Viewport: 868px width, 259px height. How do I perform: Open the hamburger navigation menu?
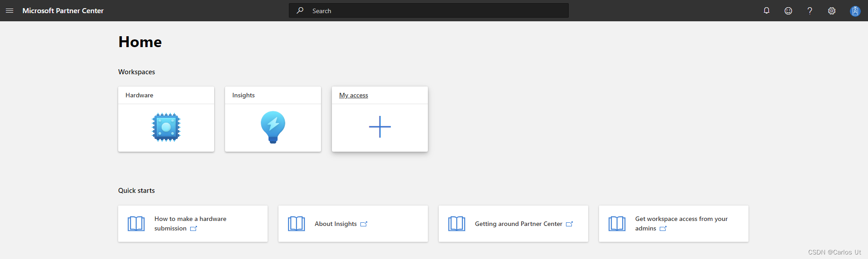click(x=10, y=10)
